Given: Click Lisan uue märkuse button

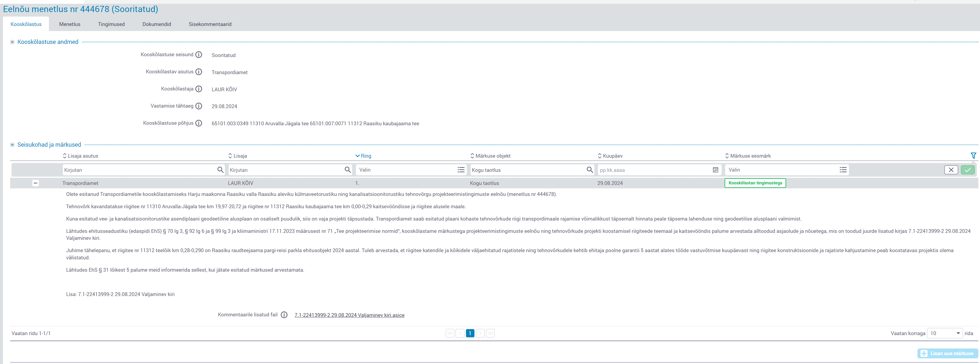Looking at the screenshot, I should pos(947,353).
